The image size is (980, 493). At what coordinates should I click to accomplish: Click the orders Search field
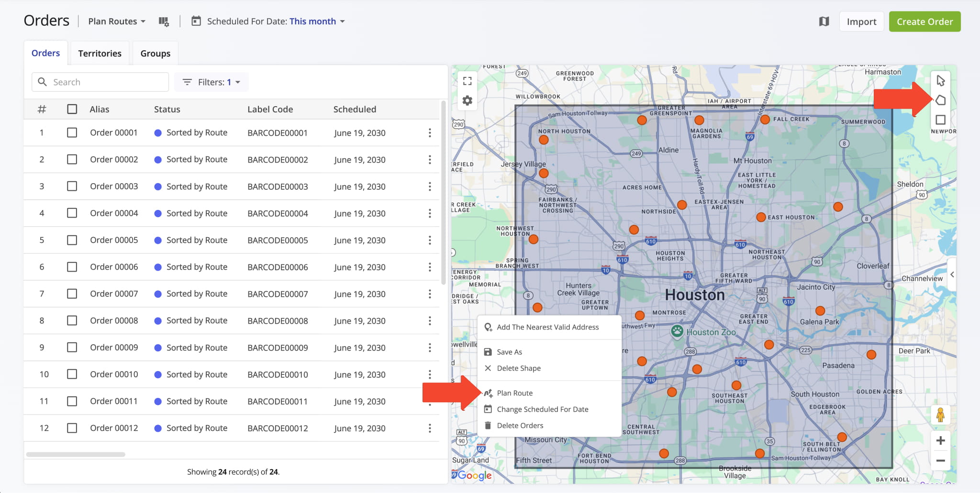(x=100, y=82)
